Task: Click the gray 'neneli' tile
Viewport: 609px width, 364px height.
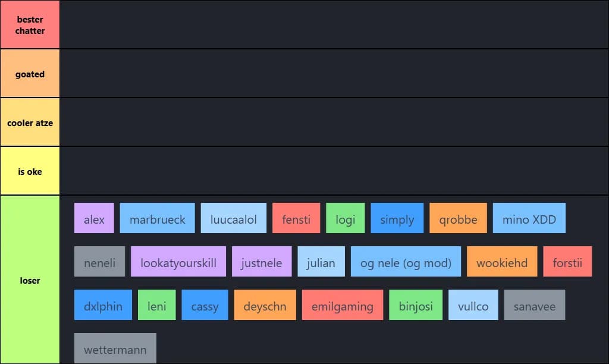Action: point(99,262)
